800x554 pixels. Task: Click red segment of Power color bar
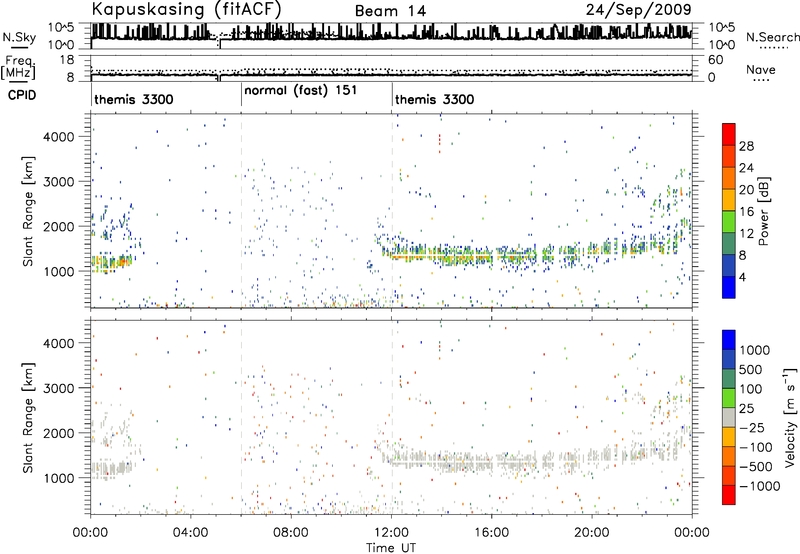[x=729, y=134]
